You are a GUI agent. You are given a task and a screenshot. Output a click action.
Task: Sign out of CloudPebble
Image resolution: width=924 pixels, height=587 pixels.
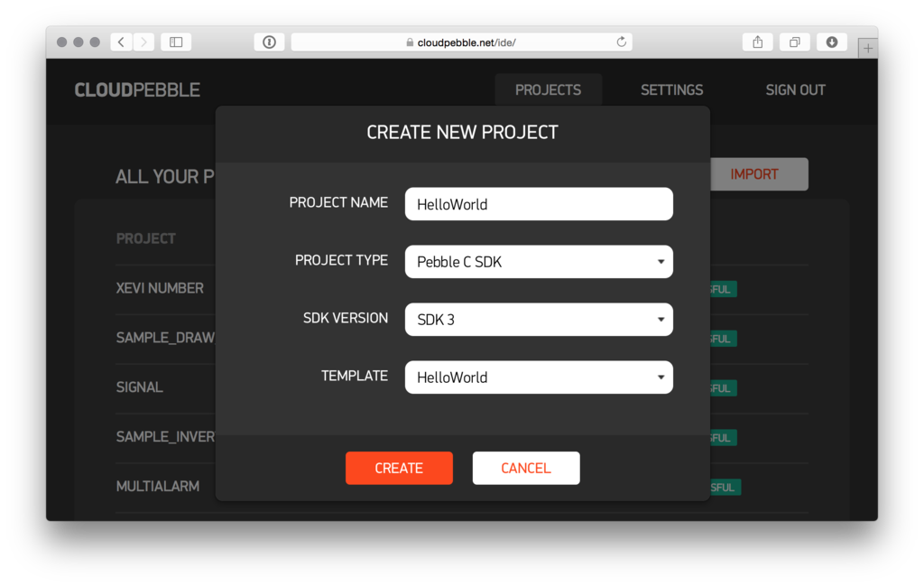tap(795, 89)
